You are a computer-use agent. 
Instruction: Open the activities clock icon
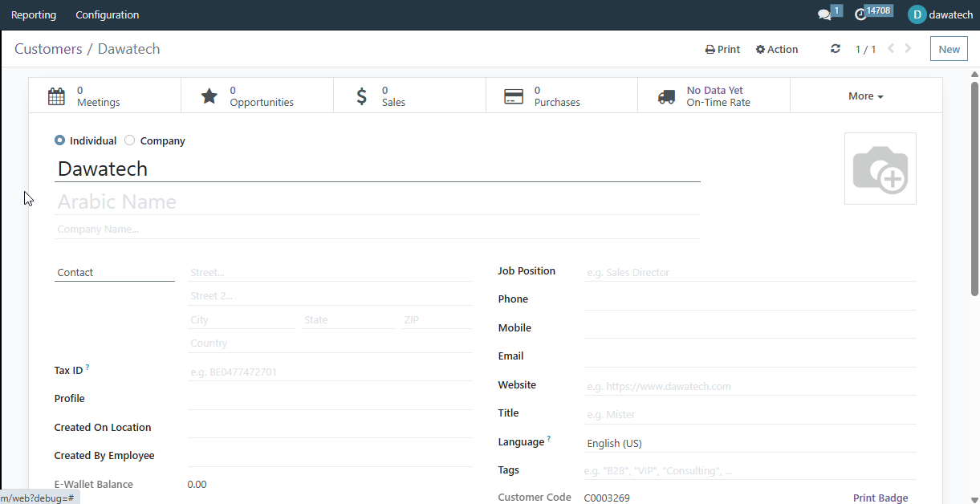tap(860, 15)
